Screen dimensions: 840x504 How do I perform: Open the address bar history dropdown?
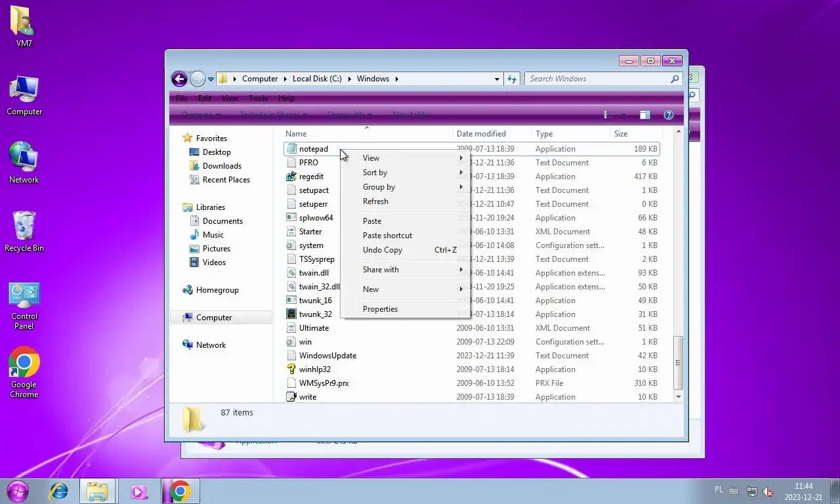point(497,79)
